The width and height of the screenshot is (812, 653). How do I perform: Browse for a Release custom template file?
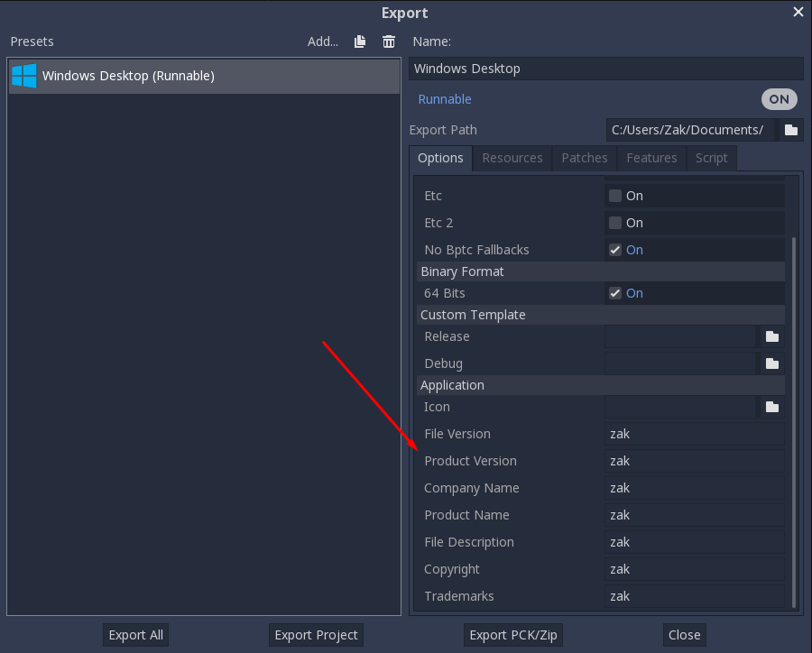(771, 336)
